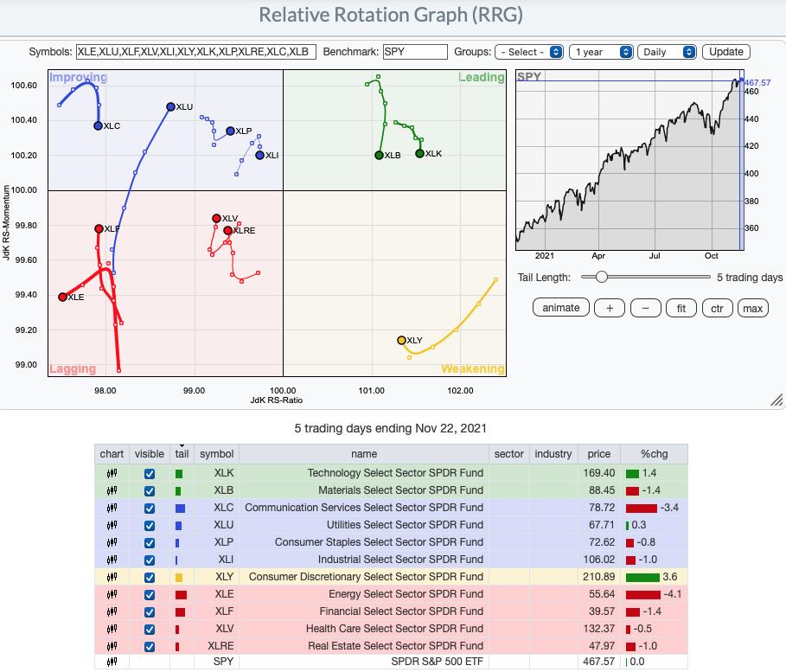Click the XLE red tail swatch
Image resolution: width=786 pixels, height=672 pixels.
[x=181, y=595]
